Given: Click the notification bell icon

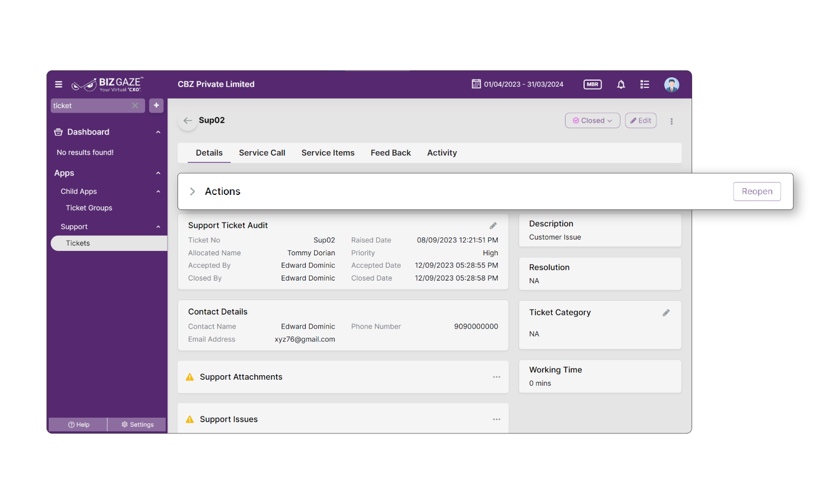Looking at the screenshot, I should pos(621,85).
